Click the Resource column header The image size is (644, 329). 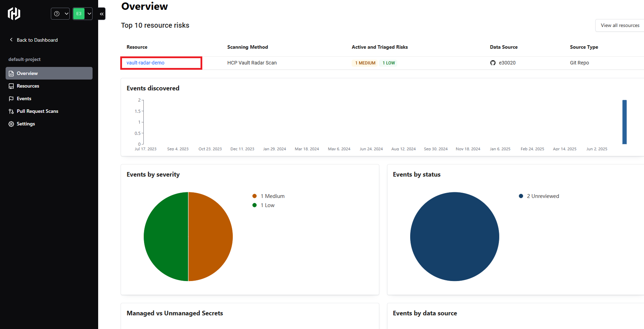pos(137,47)
